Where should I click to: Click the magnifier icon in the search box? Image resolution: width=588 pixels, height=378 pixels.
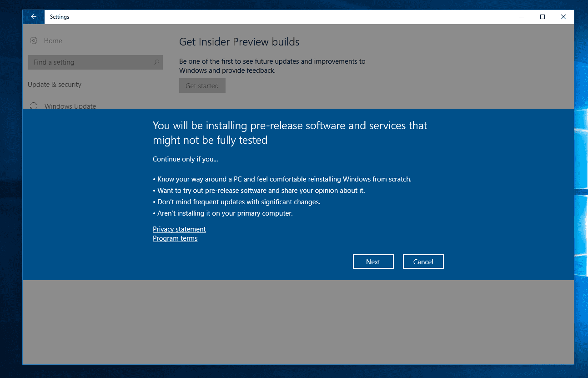(156, 62)
